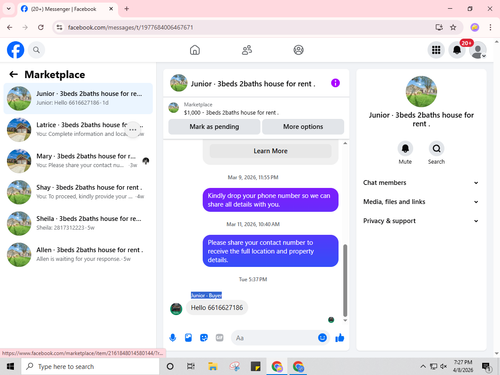Click the chat scrollbar thumb
This screenshot has height=375, width=500.
click(x=345, y=280)
